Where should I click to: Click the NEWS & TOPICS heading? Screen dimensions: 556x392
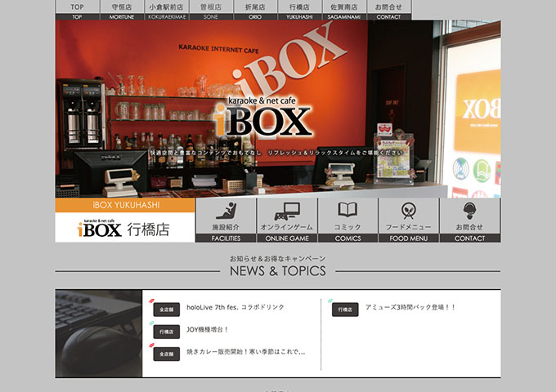coord(278,271)
